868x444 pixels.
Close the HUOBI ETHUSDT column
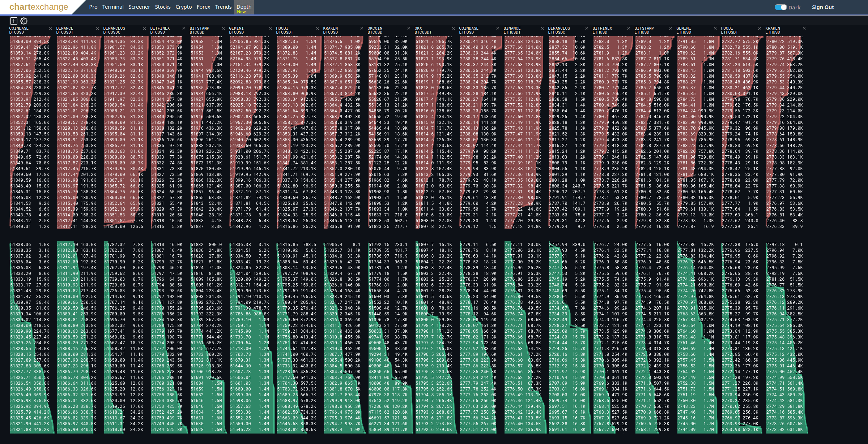coord(759,29)
